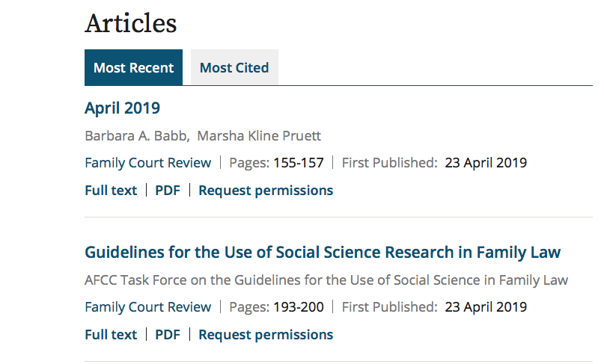Open PDF of the April 2019 article

point(168,191)
